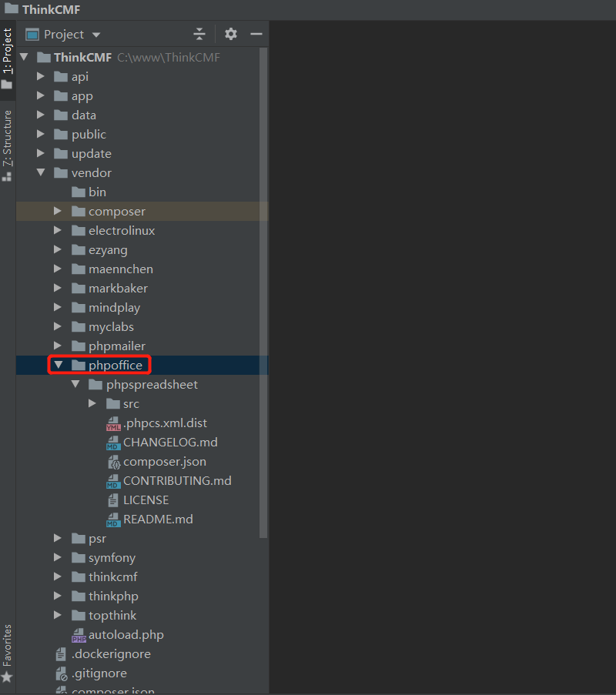Expand the src folder arrow

click(92, 403)
